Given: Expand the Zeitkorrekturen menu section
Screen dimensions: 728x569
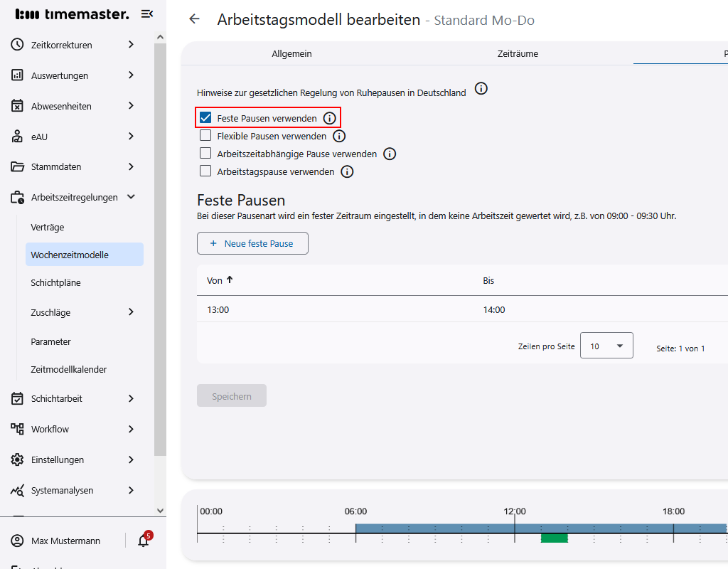Looking at the screenshot, I should 131,45.
